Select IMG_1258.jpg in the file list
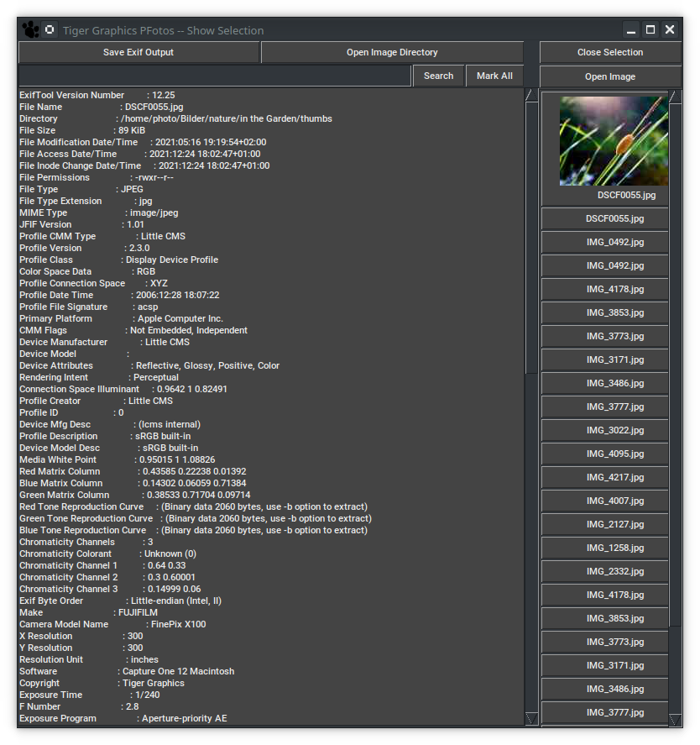The width and height of the screenshot is (700, 745). [614, 548]
